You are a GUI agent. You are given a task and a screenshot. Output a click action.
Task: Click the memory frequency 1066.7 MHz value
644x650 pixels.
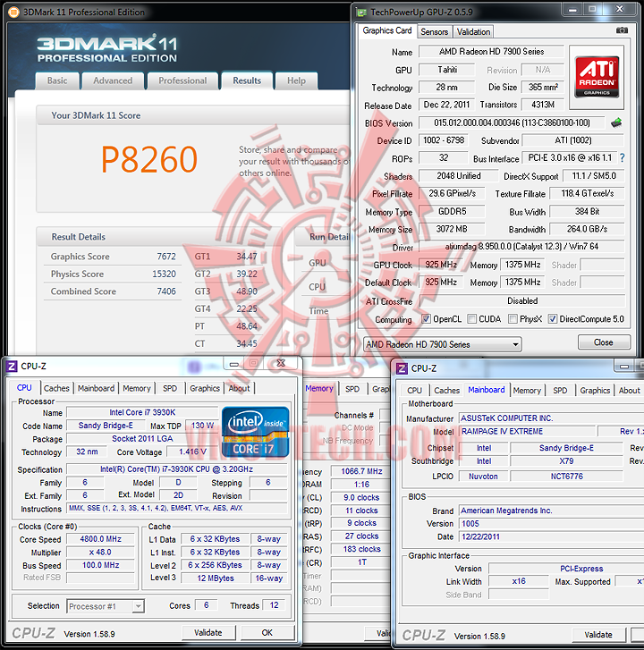tap(361, 471)
